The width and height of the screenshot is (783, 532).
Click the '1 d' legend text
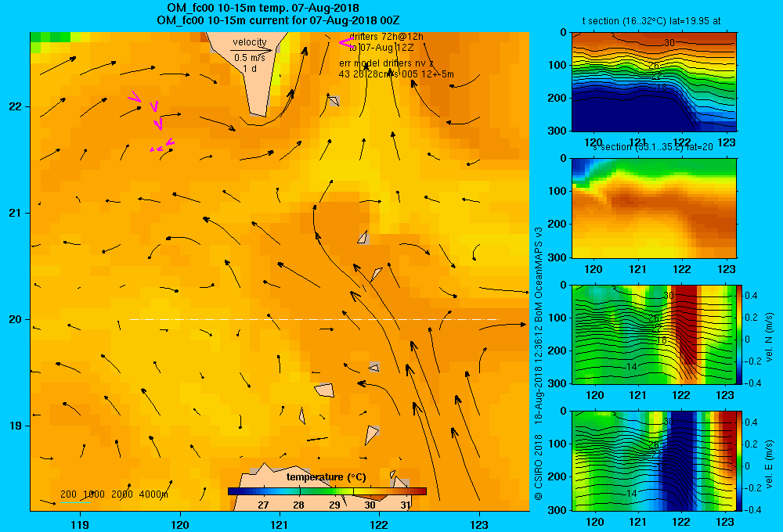tap(250, 68)
